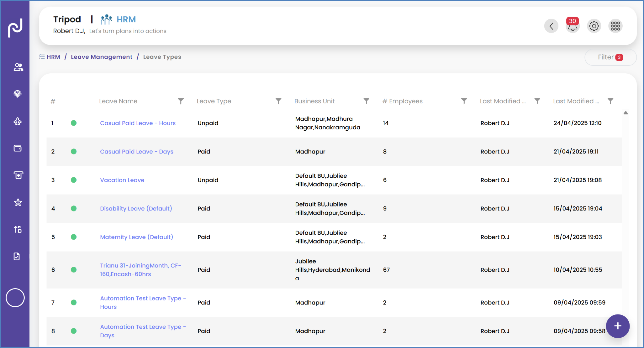Click the date 21/04/2025 19:11 cell

click(x=576, y=152)
